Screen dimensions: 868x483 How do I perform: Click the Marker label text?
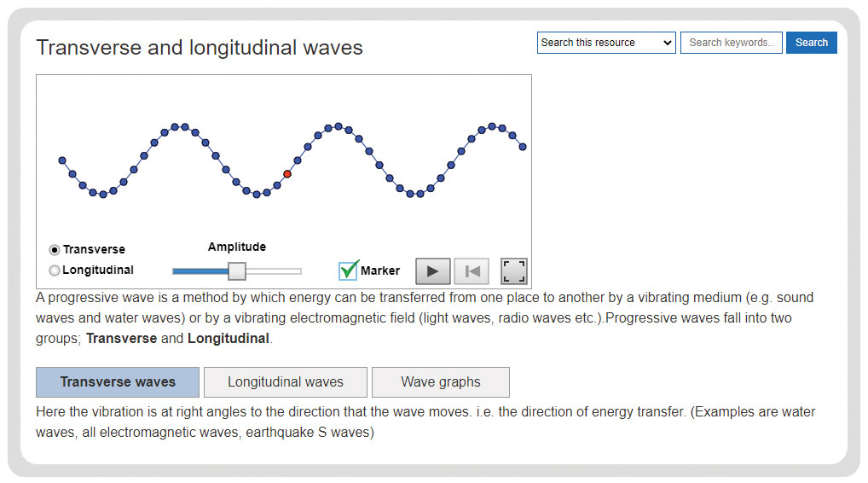(379, 271)
